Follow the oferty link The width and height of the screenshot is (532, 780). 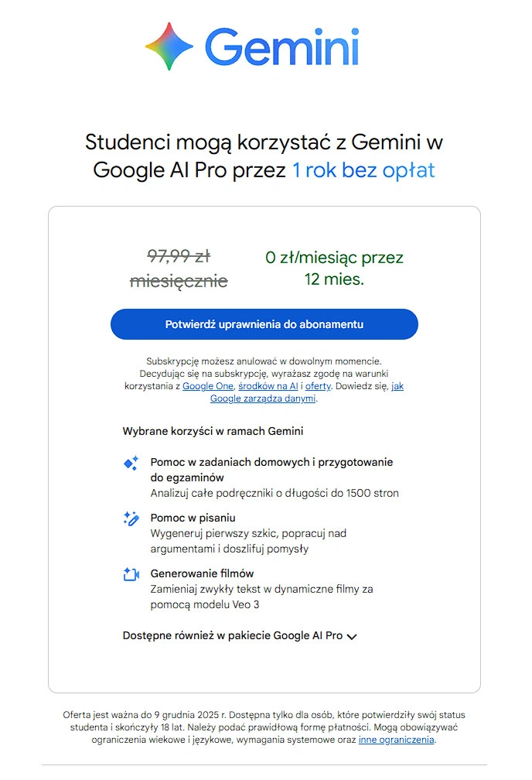coord(319,385)
